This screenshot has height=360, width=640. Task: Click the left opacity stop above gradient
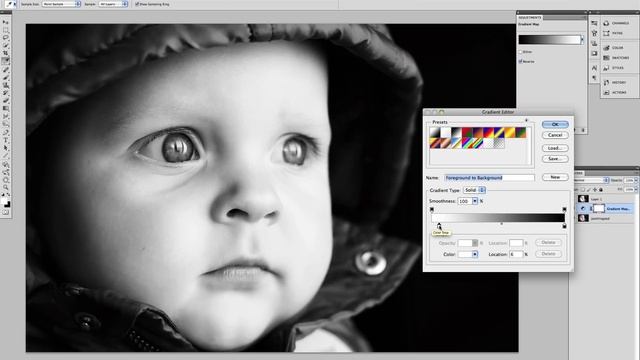coord(432,209)
